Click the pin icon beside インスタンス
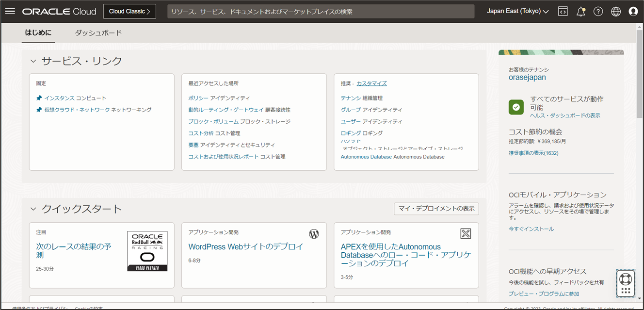 [39, 98]
